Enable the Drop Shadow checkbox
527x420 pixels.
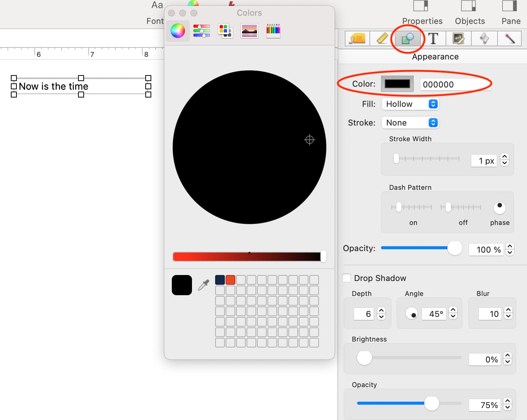coord(347,278)
